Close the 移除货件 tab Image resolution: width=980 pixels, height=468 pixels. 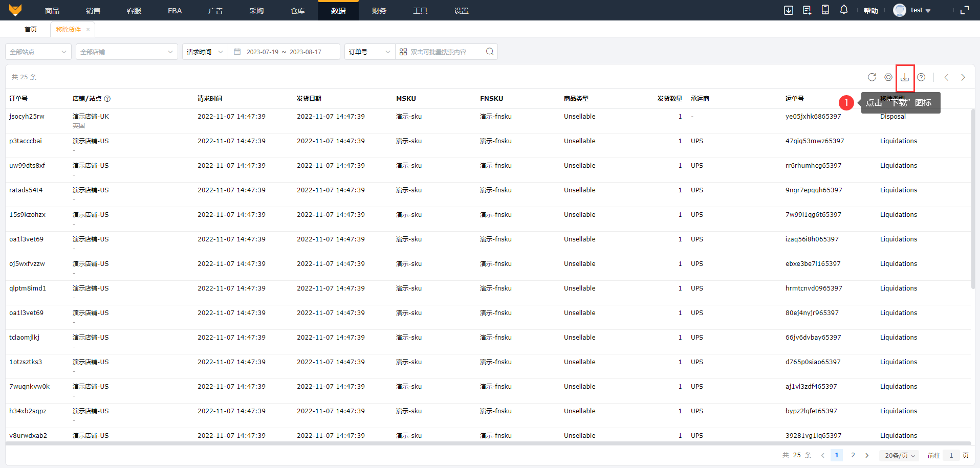click(x=88, y=30)
